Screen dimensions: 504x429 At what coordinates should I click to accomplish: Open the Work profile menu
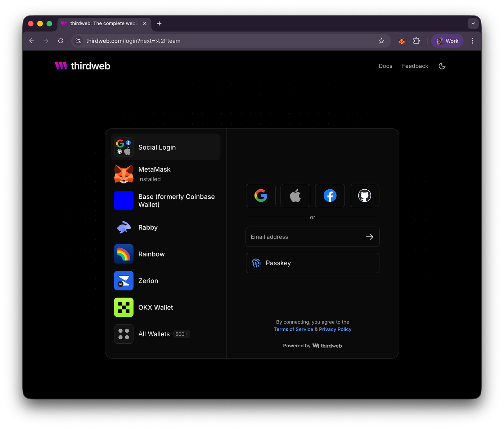[x=447, y=41]
